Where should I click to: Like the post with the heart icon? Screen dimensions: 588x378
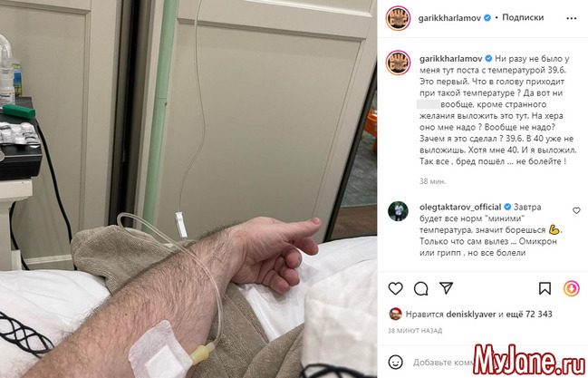coord(395,288)
